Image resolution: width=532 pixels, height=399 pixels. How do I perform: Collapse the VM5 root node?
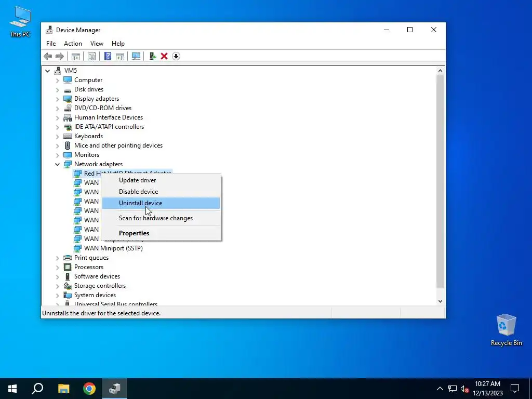coord(47,71)
